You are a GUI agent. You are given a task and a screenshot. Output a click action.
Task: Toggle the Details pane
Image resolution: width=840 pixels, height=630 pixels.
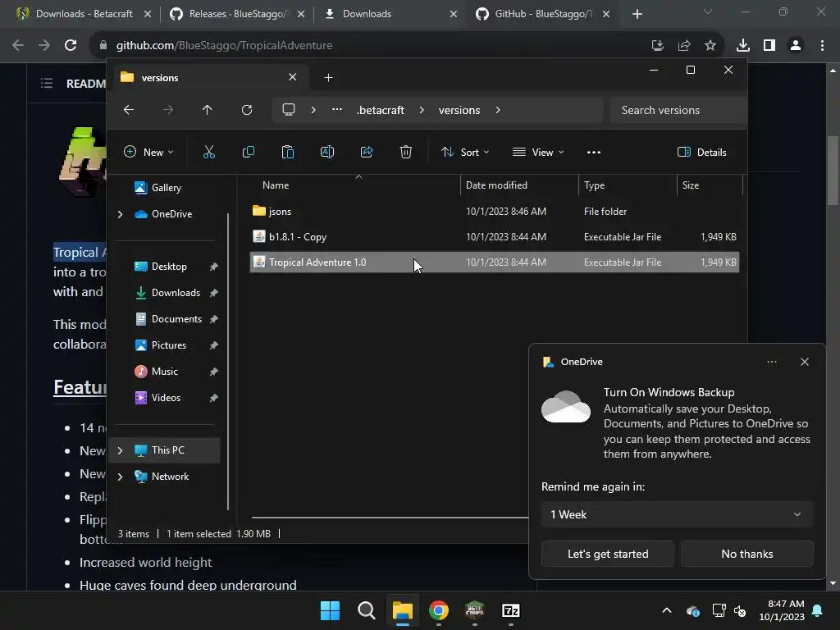702,152
